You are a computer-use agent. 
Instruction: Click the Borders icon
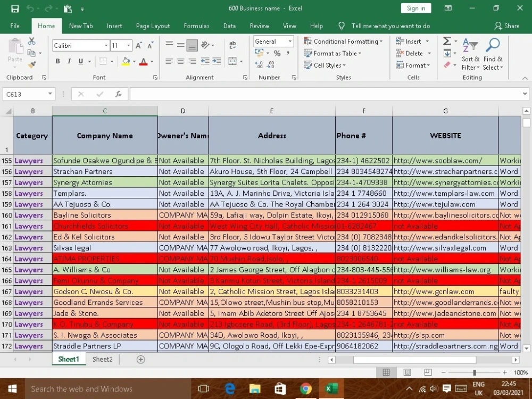pyautogui.click(x=103, y=61)
